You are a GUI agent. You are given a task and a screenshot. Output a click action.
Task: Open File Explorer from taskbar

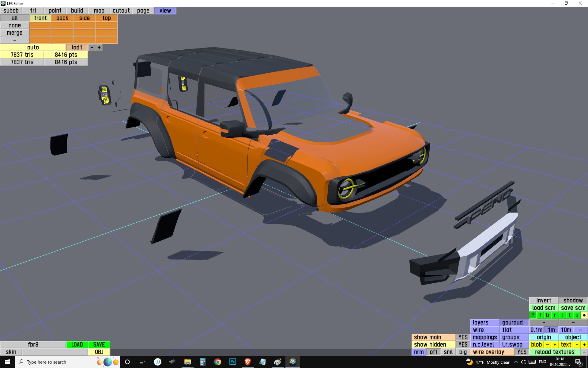coord(187,362)
